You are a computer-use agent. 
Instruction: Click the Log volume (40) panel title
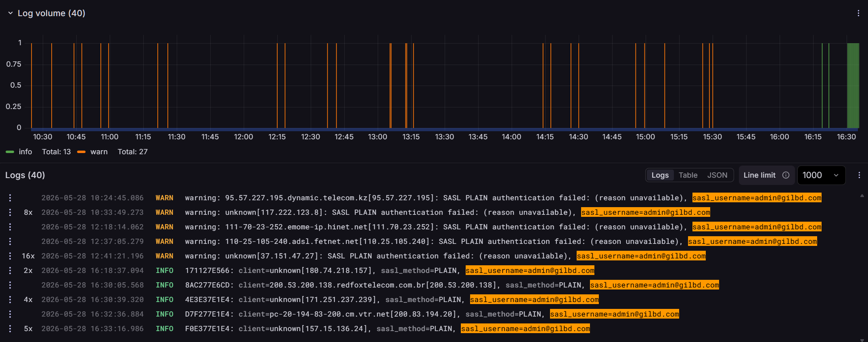tap(51, 13)
